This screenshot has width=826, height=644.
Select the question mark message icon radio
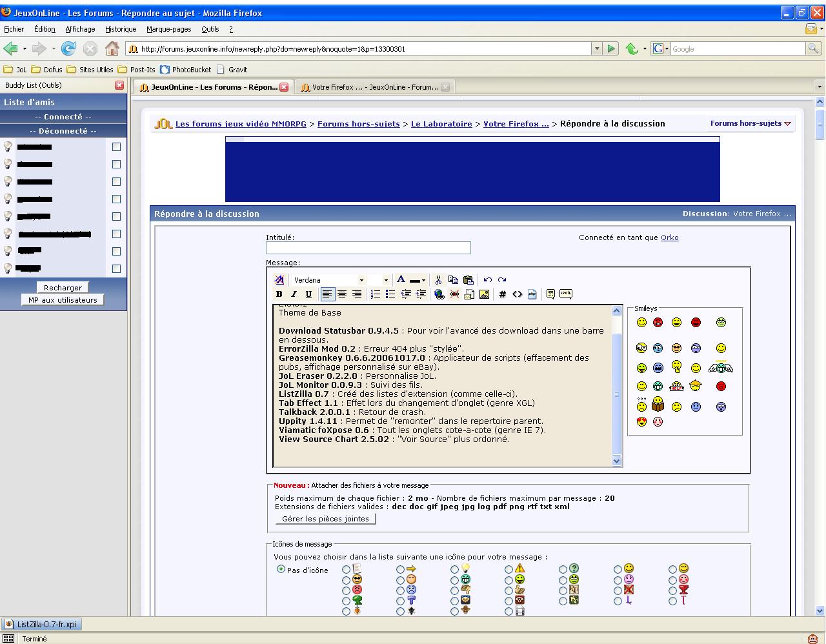(x=563, y=569)
